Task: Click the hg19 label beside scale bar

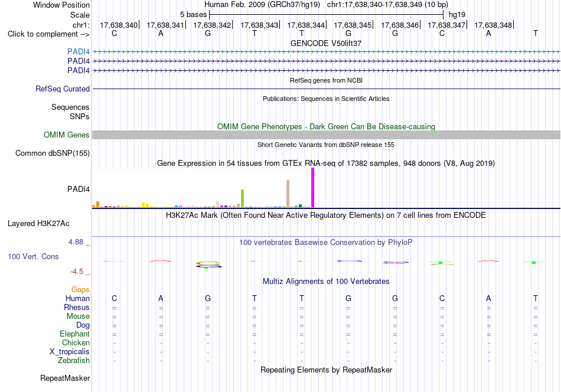Action: pyautogui.click(x=457, y=15)
